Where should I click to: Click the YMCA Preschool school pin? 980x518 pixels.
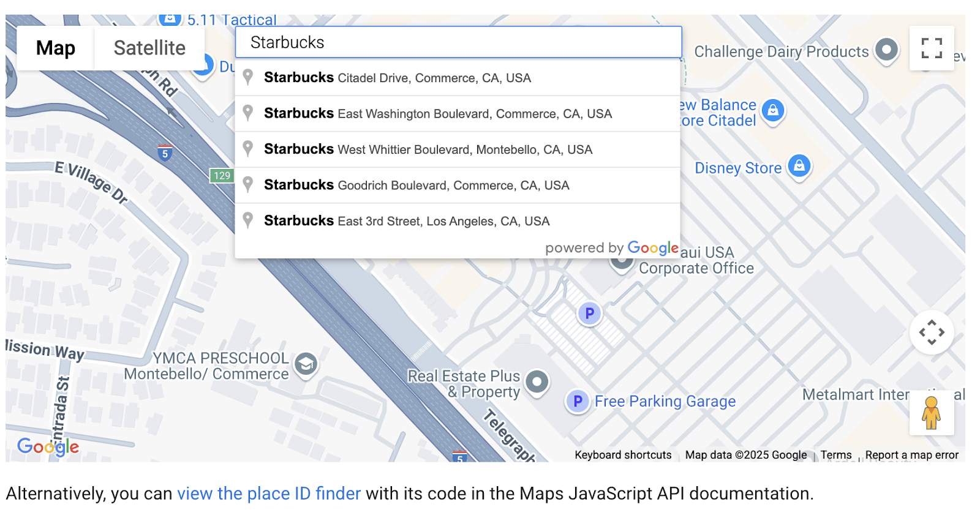coord(306,365)
